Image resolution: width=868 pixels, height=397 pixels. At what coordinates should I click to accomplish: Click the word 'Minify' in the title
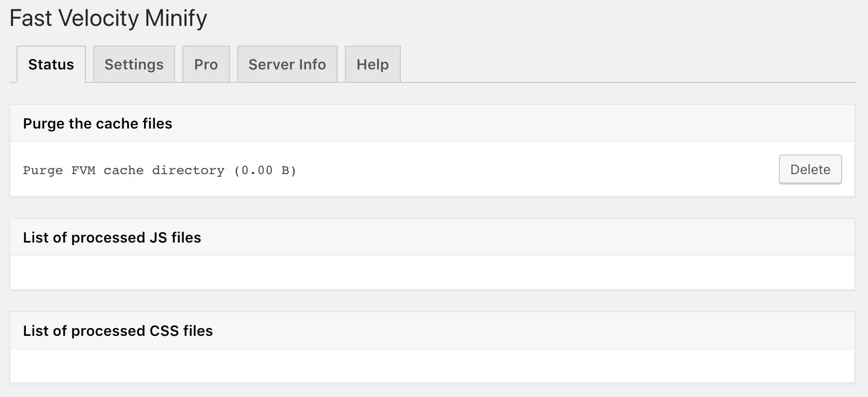click(176, 18)
